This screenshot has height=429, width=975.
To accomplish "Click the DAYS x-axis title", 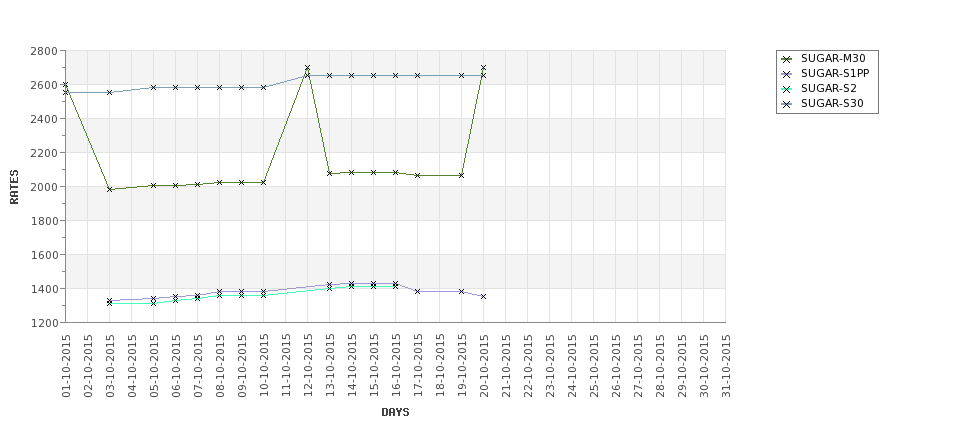I will 395,412.
